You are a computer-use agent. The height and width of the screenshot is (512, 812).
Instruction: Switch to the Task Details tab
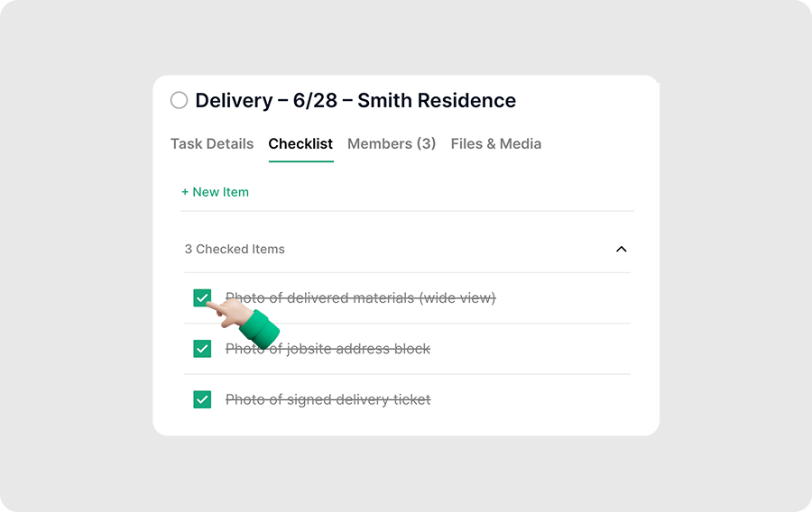pyautogui.click(x=212, y=143)
